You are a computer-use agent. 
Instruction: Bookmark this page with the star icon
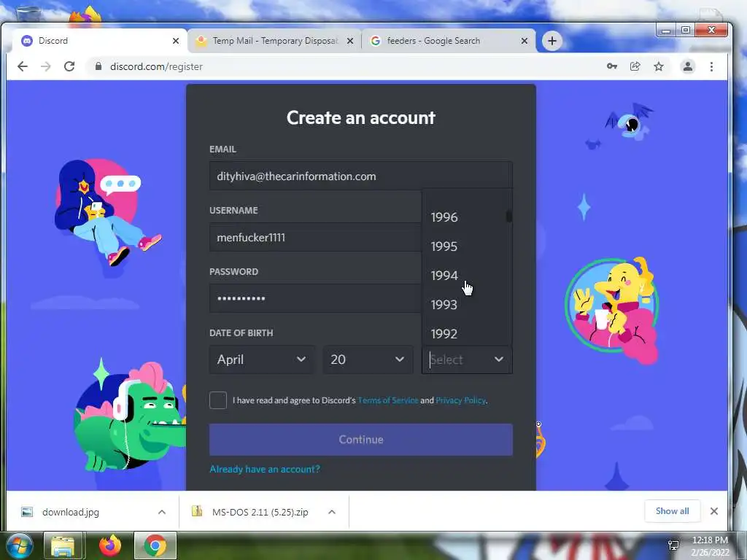(x=659, y=66)
